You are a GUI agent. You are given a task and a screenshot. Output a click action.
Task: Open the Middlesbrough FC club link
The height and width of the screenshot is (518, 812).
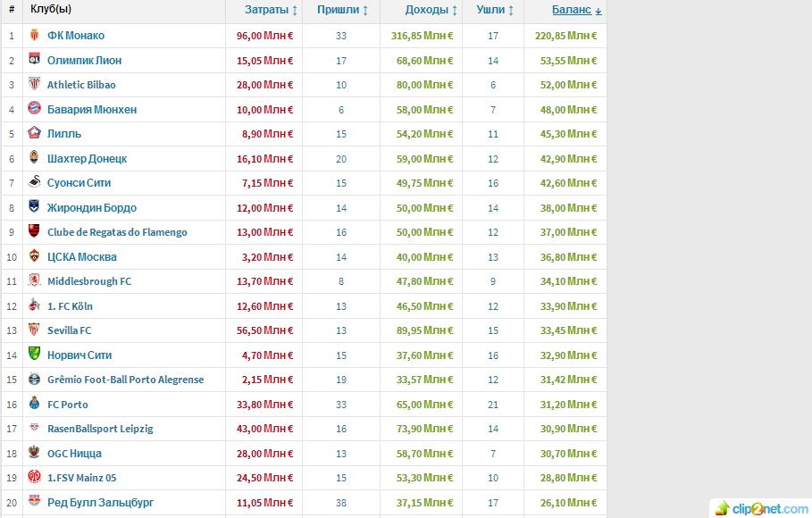coord(89,282)
